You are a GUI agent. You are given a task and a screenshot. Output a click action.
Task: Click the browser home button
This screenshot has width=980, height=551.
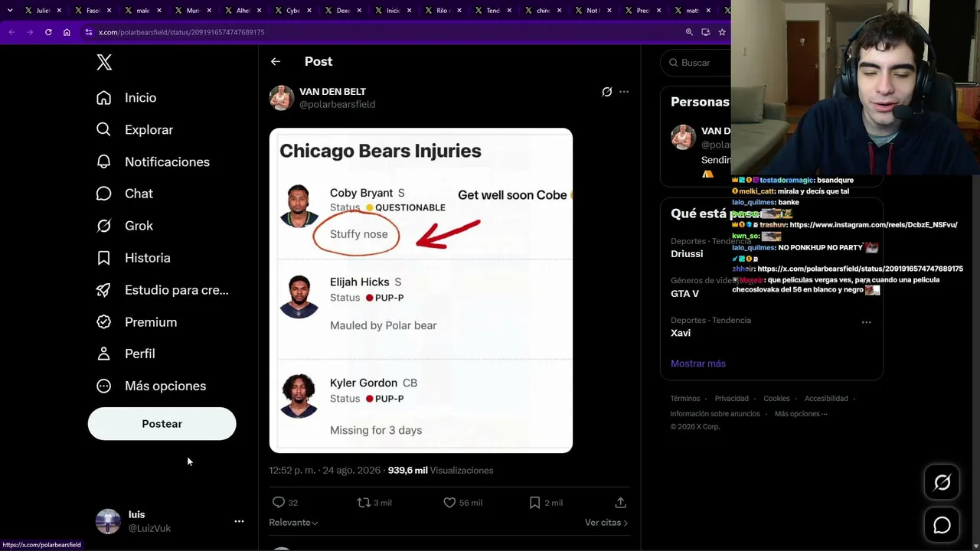click(x=67, y=32)
